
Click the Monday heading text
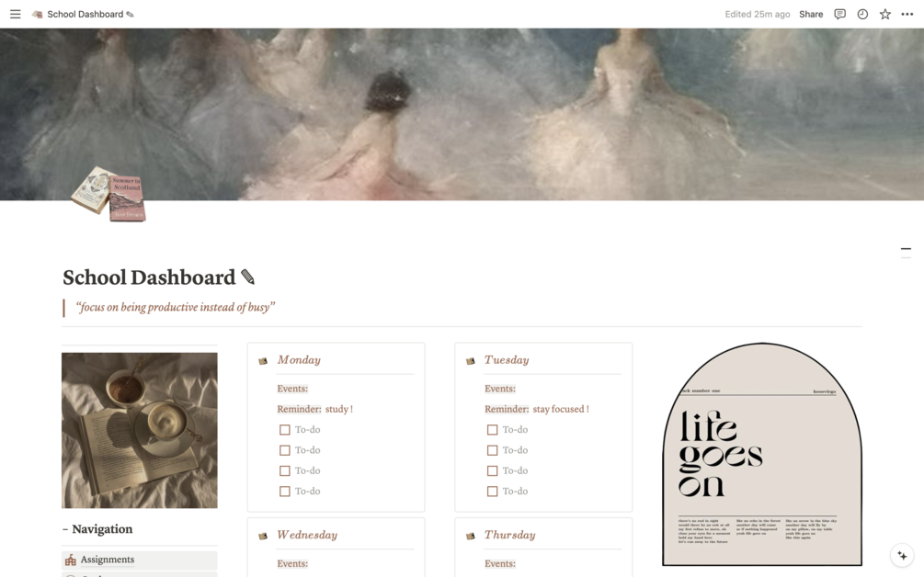(299, 360)
